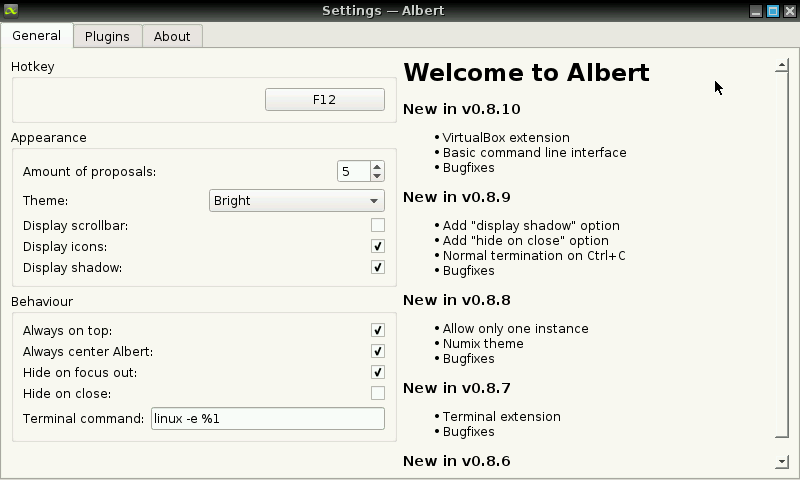Open the Theme dropdown showing Bright
This screenshot has height=480, width=800.
coord(296,200)
